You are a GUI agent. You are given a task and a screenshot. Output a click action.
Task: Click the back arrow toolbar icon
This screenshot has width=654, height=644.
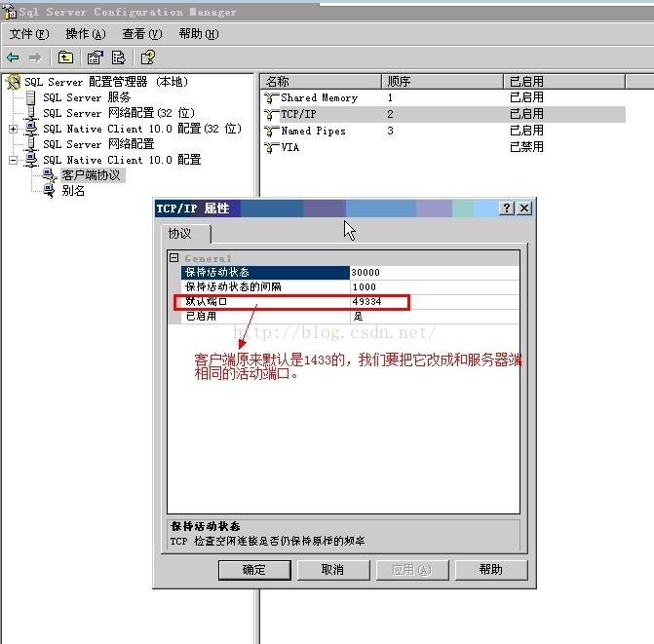pos(13,57)
